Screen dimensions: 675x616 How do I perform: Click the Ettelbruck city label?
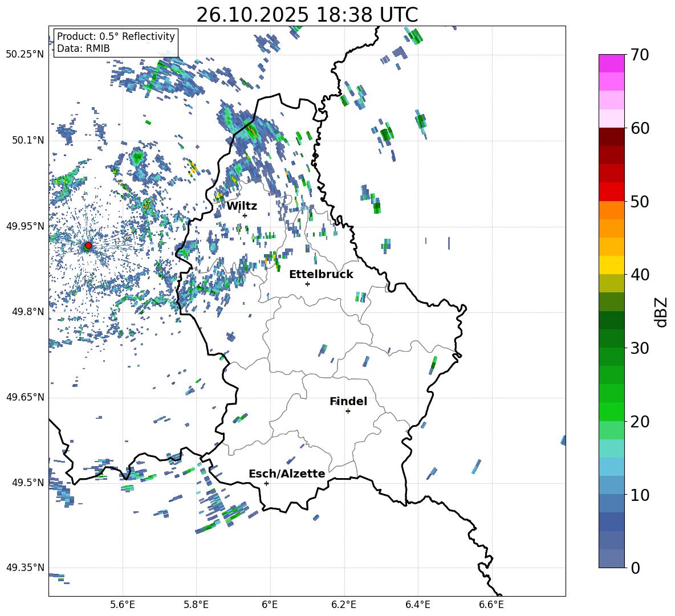tap(321, 275)
